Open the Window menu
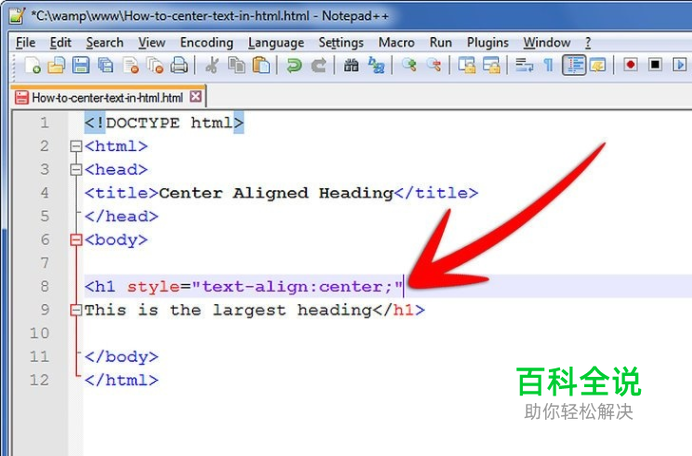The image size is (692, 456). tap(547, 43)
